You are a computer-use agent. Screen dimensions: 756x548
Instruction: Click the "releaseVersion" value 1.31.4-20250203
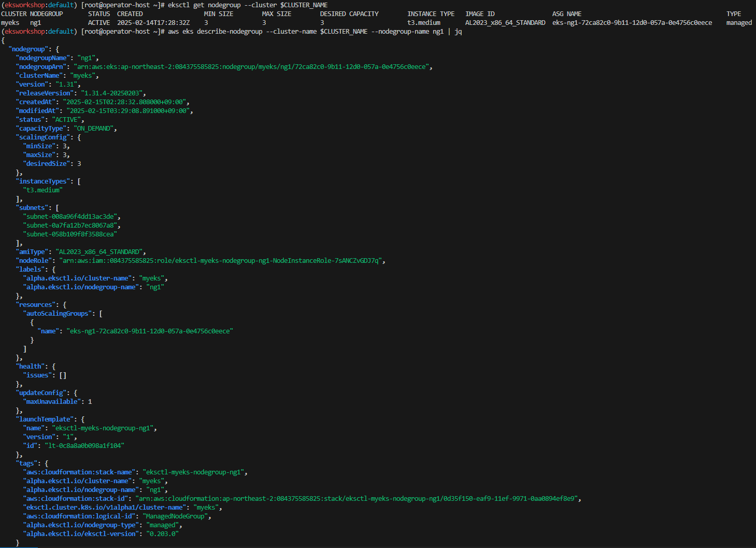(x=111, y=93)
